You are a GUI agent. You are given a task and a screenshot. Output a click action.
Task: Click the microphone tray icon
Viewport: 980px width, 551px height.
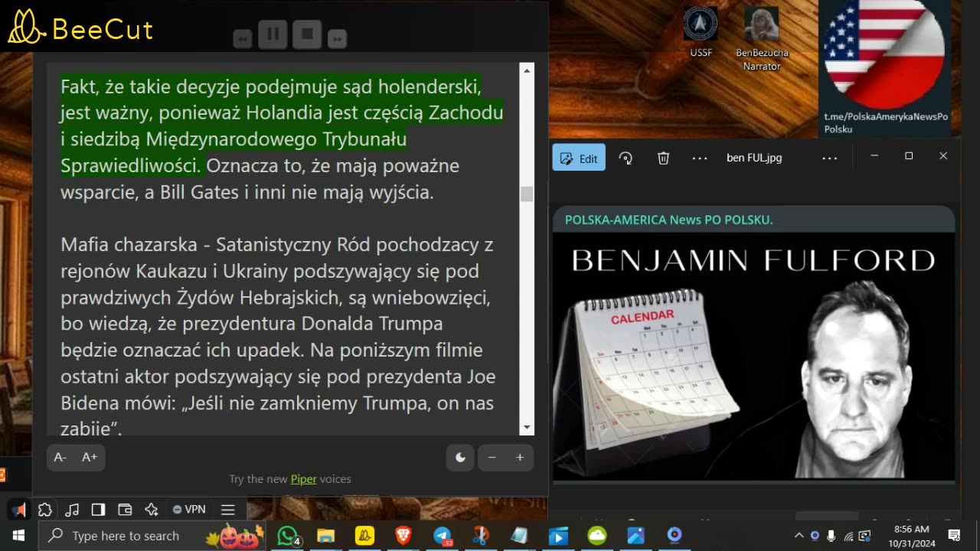[831, 536]
